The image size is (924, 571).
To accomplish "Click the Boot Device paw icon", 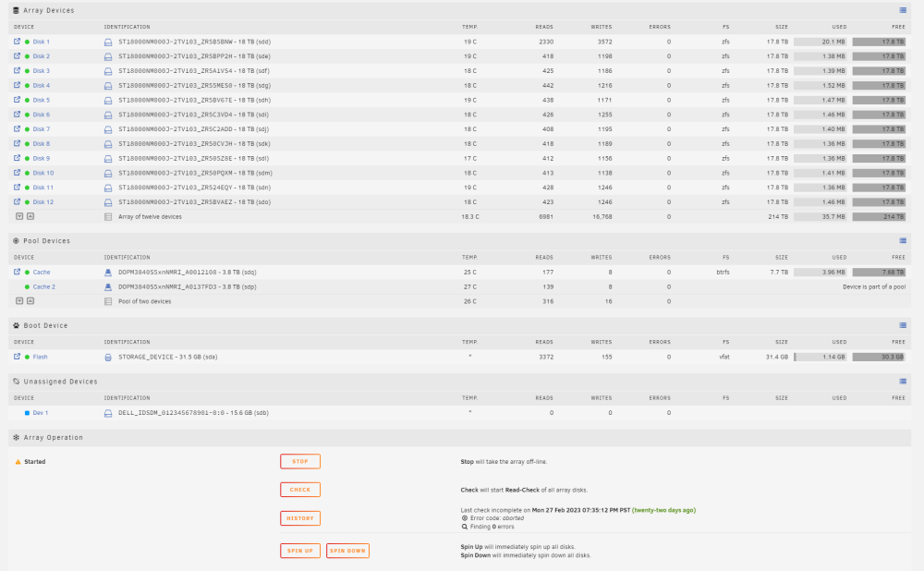I will tap(17, 325).
